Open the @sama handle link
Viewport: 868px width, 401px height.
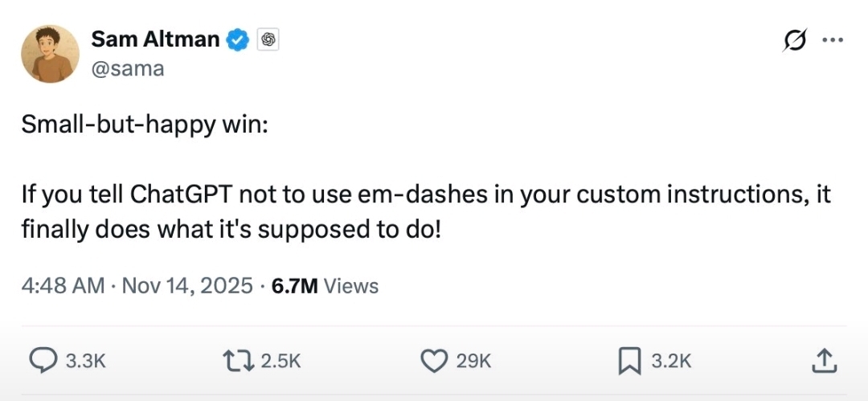point(128,68)
